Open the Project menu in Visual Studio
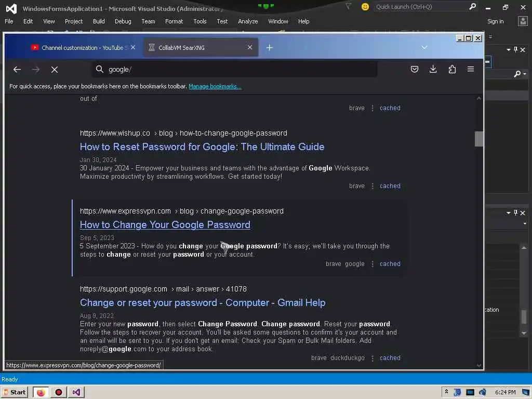The image size is (532, 399). pyautogui.click(x=74, y=21)
